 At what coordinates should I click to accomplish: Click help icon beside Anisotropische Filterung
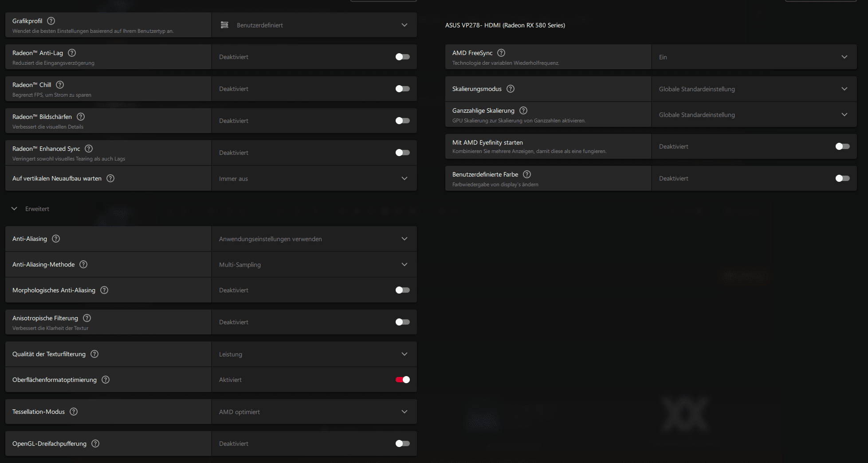coord(87,318)
